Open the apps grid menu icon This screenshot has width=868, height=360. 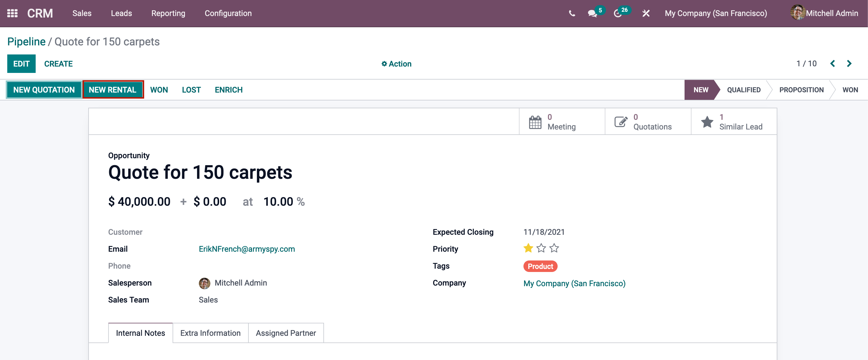[12, 13]
